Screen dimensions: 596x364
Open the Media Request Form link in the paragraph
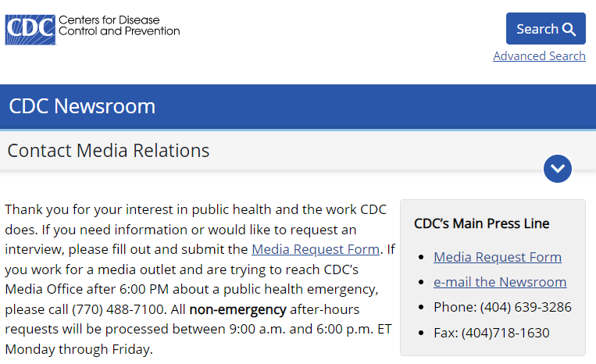tap(316, 250)
